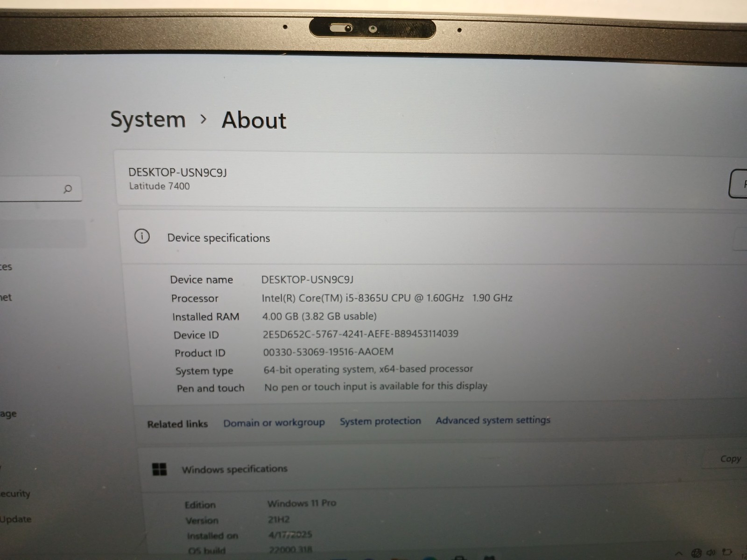747x560 pixels.
Task: Show hidden tray icons chevron
Action: (x=679, y=554)
